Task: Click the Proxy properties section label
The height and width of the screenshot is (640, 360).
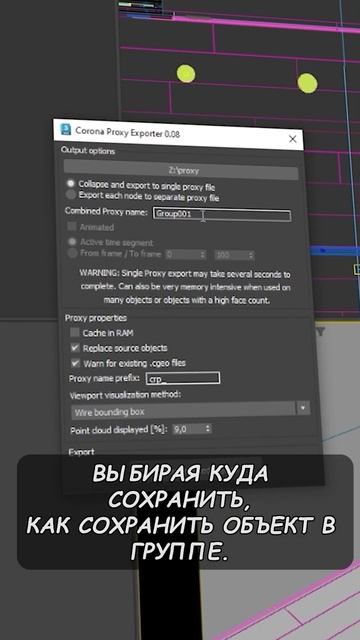Action: 96,318
